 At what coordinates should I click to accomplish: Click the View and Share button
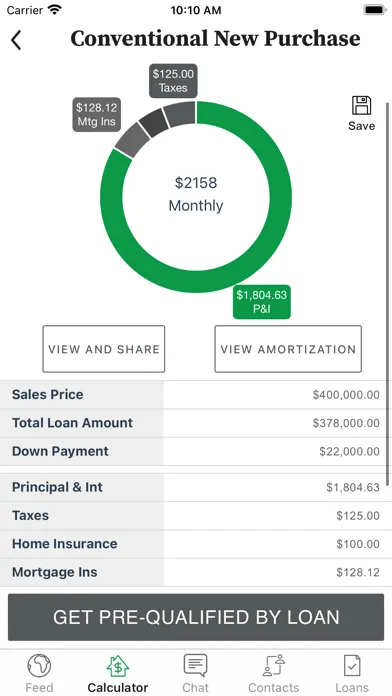(x=103, y=349)
